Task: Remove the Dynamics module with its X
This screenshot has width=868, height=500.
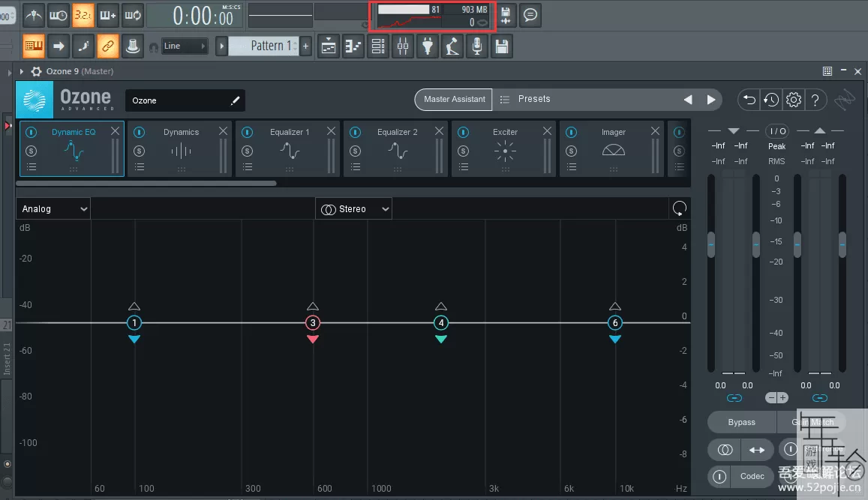Action: pos(223,131)
